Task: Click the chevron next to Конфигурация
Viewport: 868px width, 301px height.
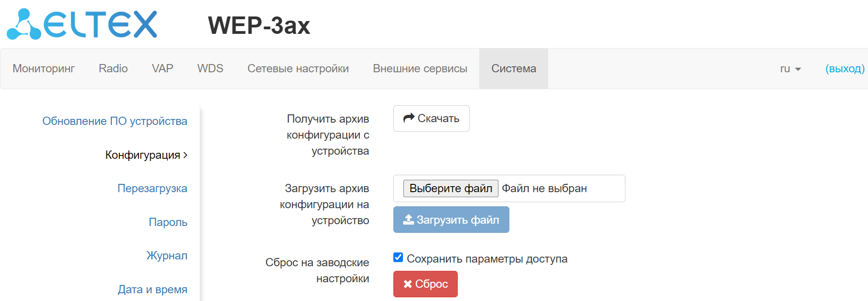Action: (185, 155)
